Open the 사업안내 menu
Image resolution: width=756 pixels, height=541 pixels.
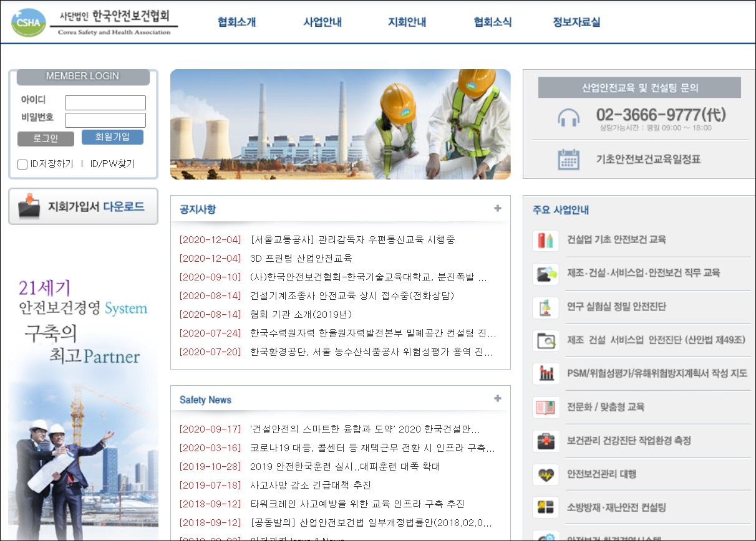(x=322, y=22)
